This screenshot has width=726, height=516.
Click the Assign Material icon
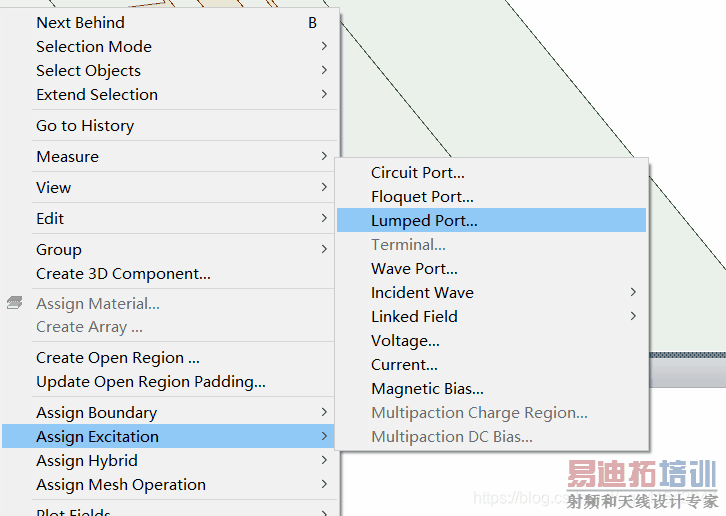coord(14,303)
